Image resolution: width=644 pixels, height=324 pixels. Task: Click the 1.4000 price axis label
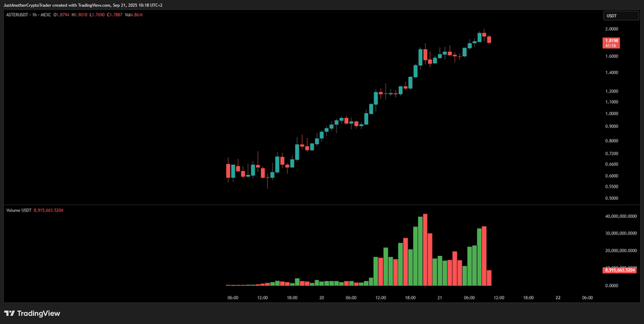[x=612, y=72]
